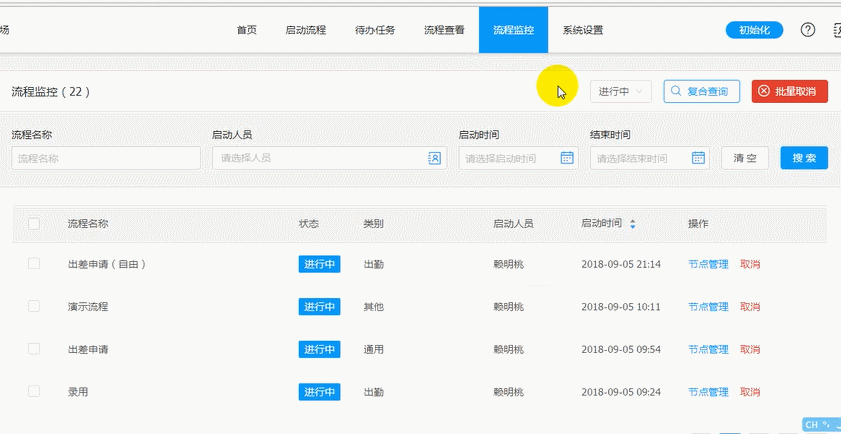Click the 初始化 button
This screenshot has width=841, height=434.
click(x=754, y=30)
